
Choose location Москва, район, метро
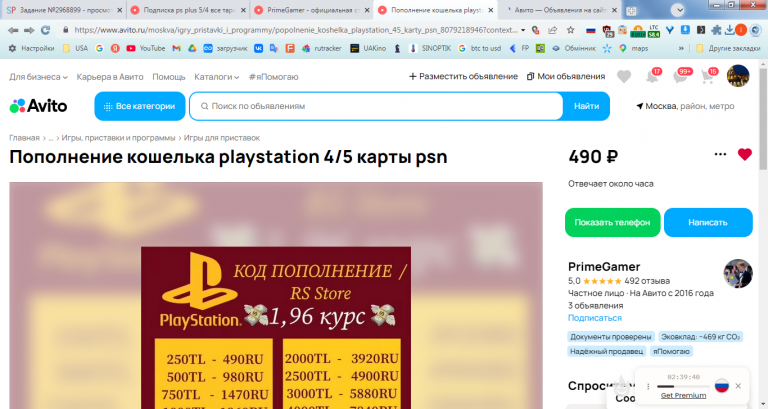click(x=685, y=106)
